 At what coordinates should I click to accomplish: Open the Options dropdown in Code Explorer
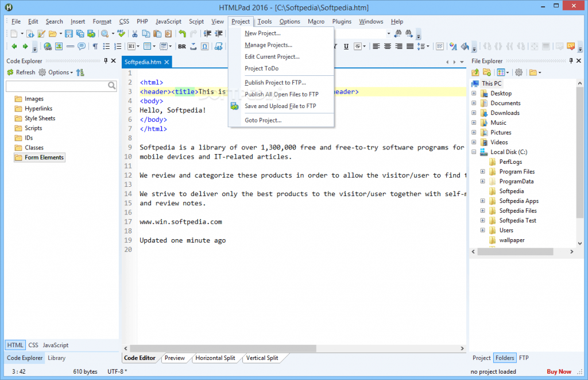click(x=59, y=72)
